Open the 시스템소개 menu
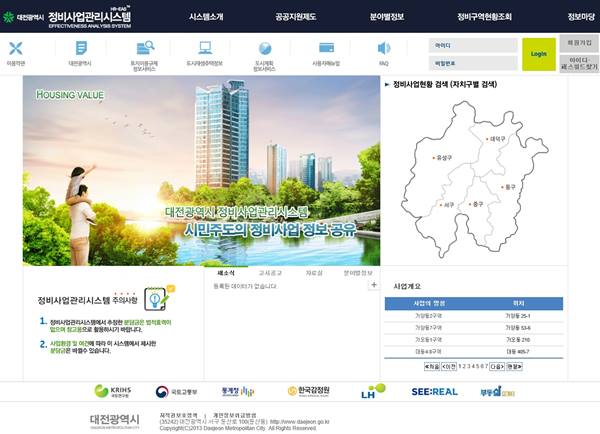Viewport: 600px width, 434px height. click(x=207, y=16)
